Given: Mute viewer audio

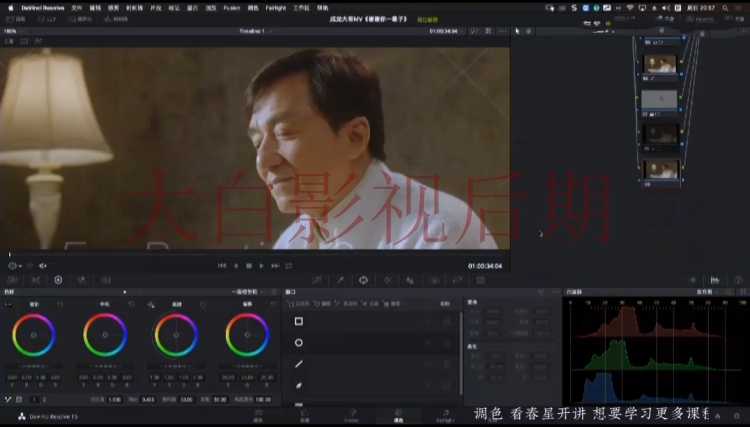Looking at the screenshot, I should click(x=43, y=266).
